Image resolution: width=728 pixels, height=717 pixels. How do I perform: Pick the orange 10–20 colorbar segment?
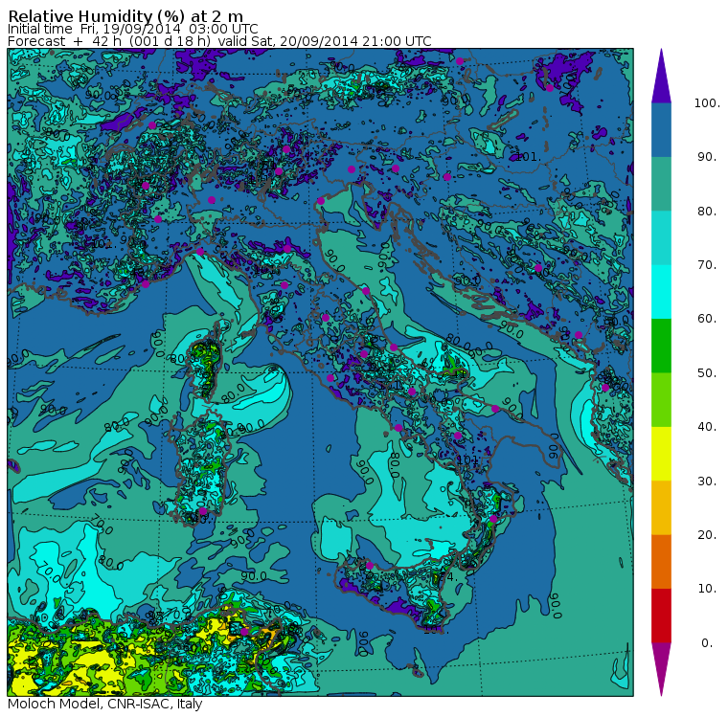tap(661, 562)
